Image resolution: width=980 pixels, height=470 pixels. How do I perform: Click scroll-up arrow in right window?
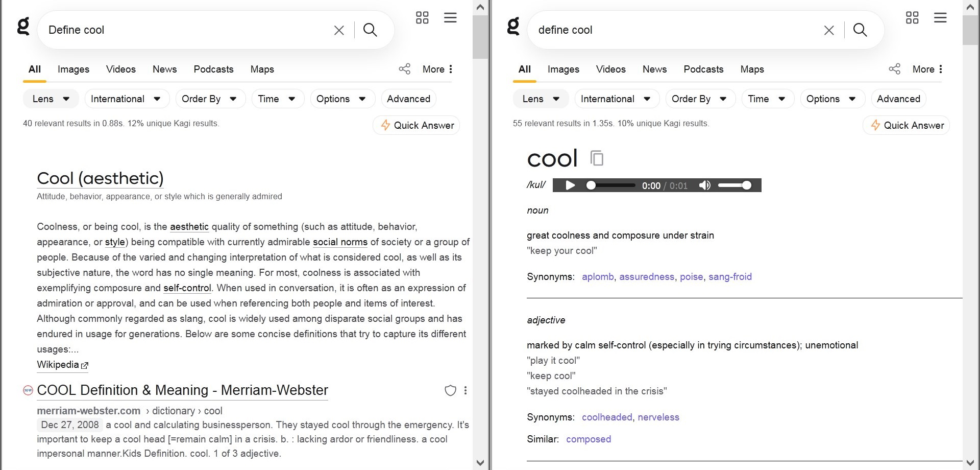coord(970,7)
